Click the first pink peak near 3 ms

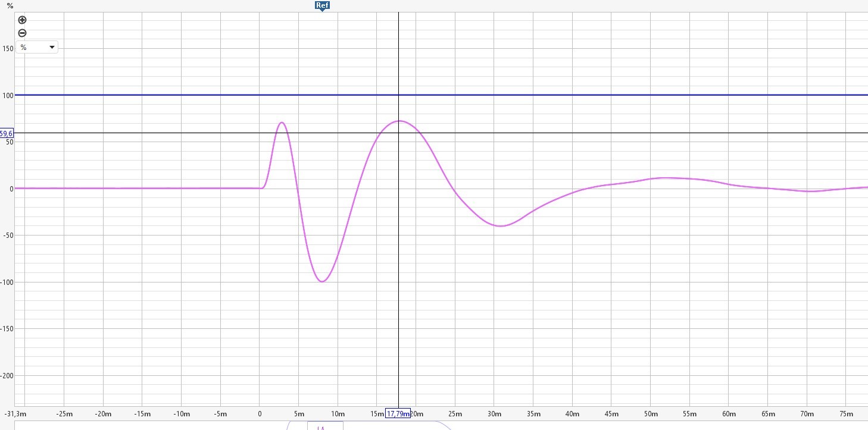pyautogui.click(x=282, y=123)
